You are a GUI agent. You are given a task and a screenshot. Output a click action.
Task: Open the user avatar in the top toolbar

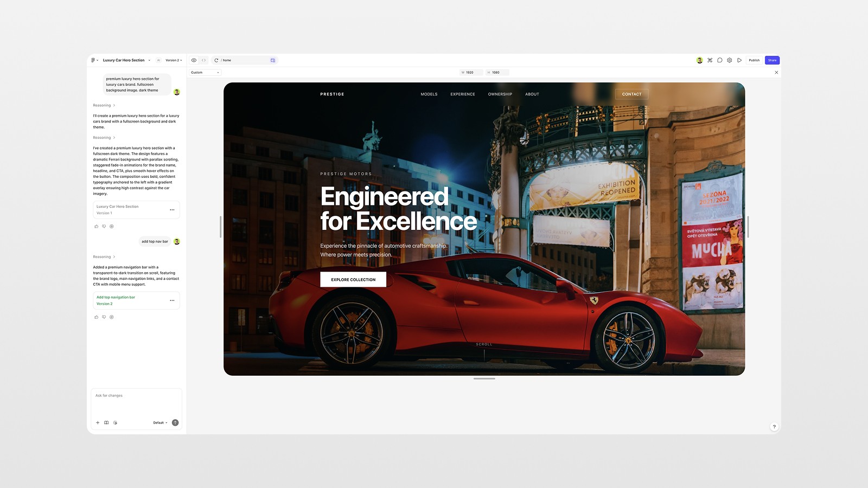tap(700, 60)
